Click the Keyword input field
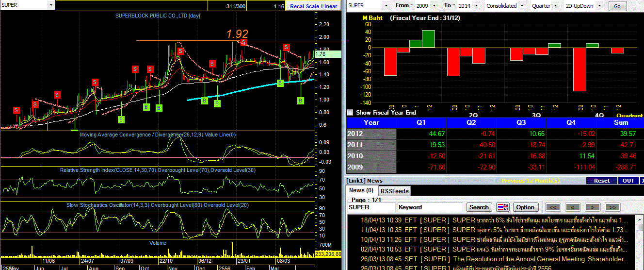The height and width of the screenshot is (270, 644). [429, 207]
